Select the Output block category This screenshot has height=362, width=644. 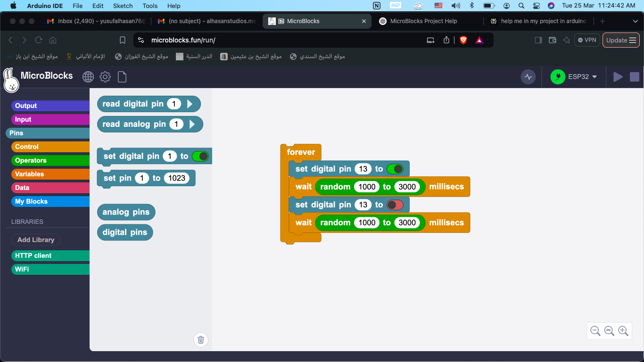(50, 106)
